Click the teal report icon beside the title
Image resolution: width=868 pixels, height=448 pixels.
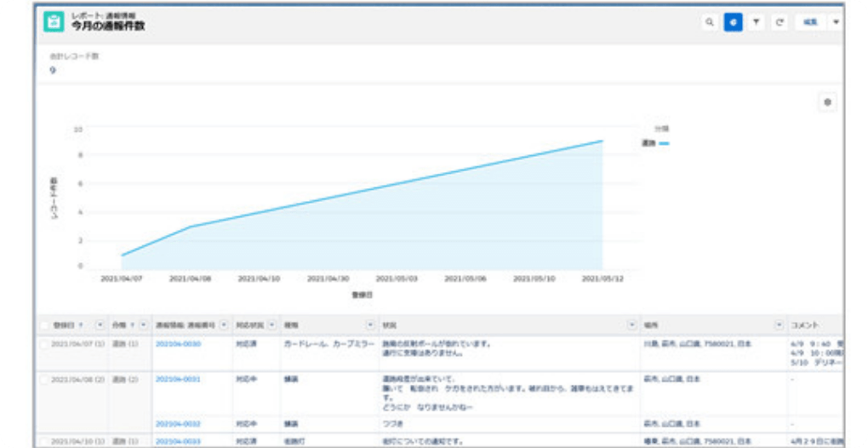[x=54, y=23]
